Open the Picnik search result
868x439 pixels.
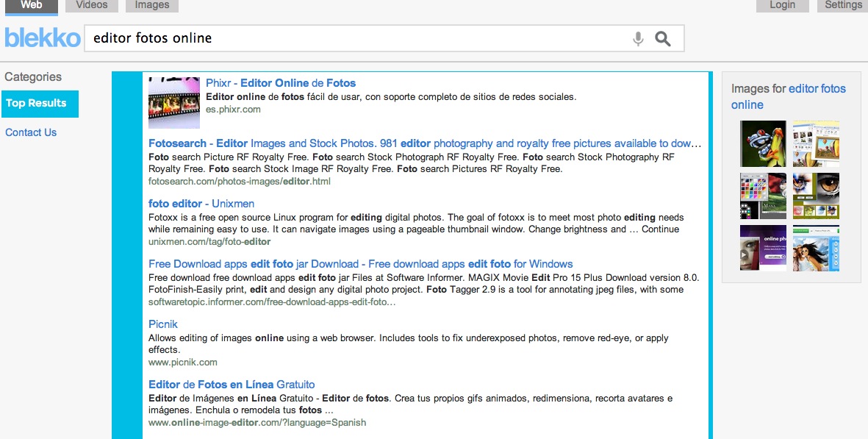click(x=163, y=324)
